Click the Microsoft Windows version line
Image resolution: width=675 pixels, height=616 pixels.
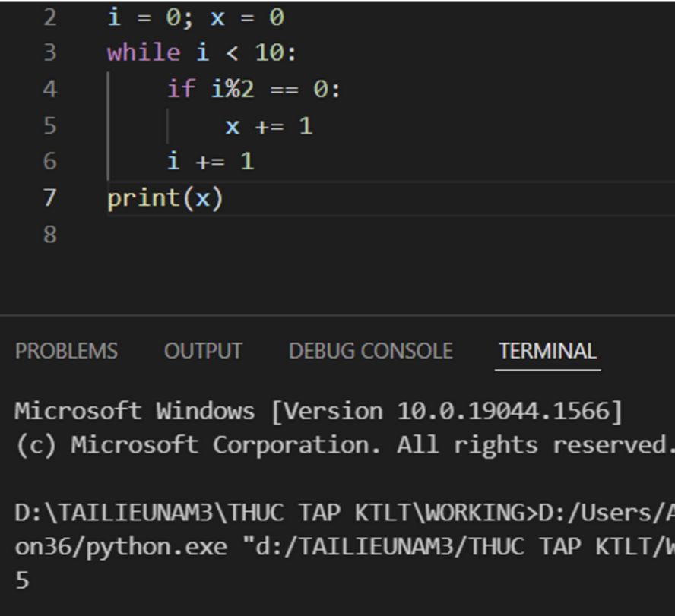click(318, 412)
